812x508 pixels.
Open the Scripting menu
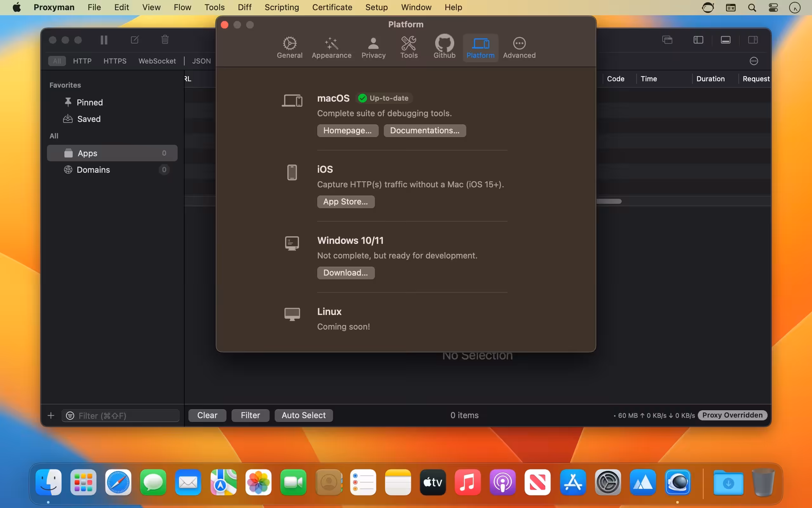pyautogui.click(x=282, y=7)
